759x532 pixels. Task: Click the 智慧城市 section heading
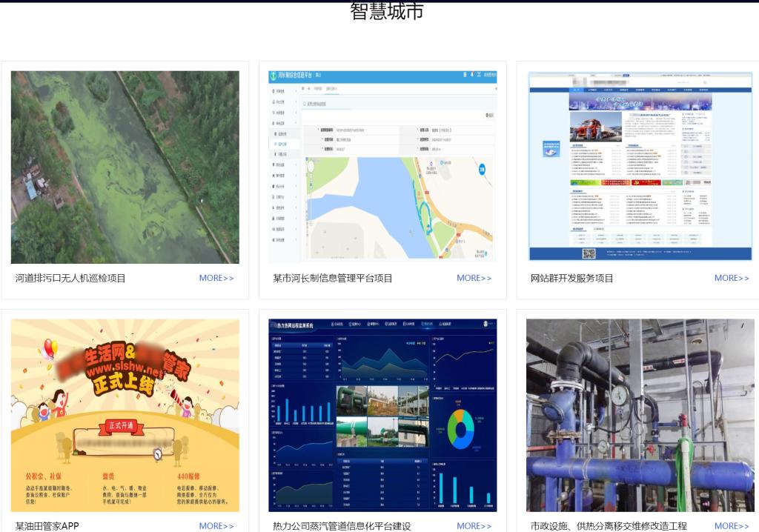click(x=386, y=11)
